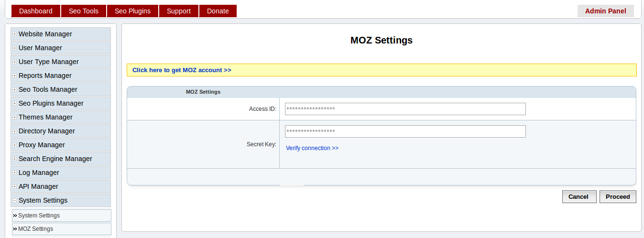644x238 pixels.
Task: Expand plus icon beside Website Manager
Action: pos(15,34)
